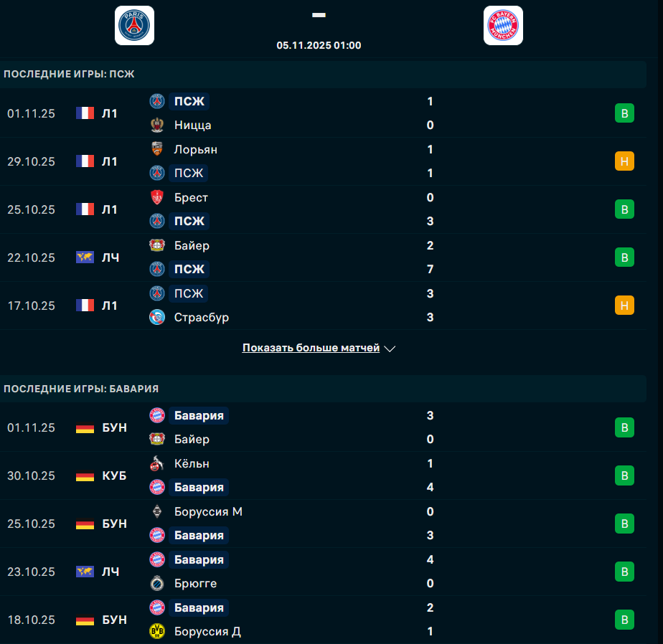The width and height of the screenshot is (663, 644).
Task: Click the Club Brugge team logo
Action: (x=157, y=583)
